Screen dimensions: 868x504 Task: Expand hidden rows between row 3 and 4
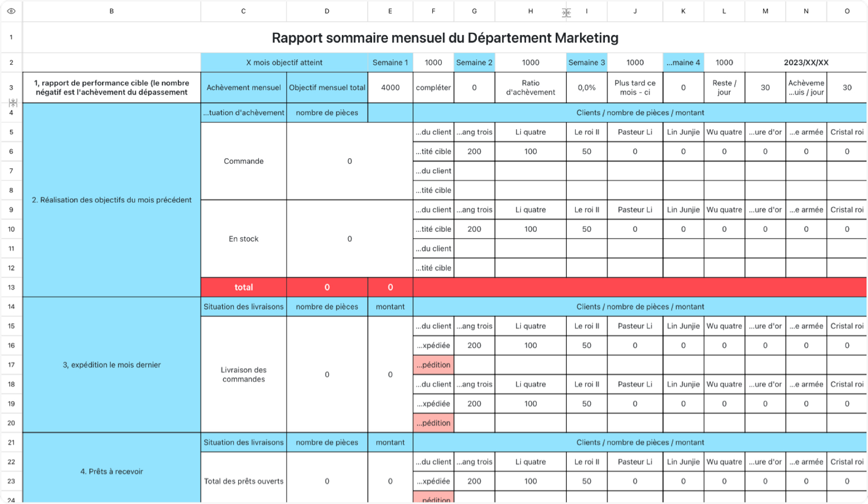13,102
